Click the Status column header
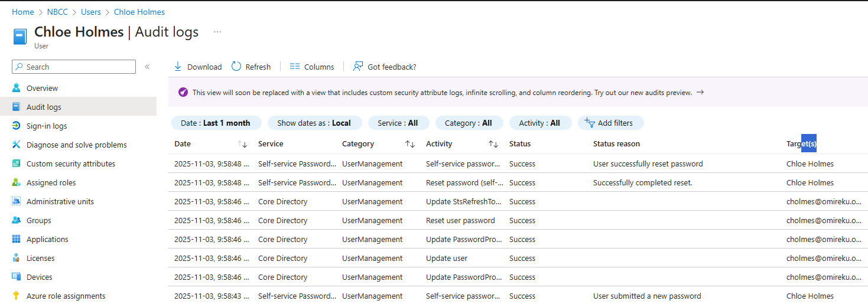The image size is (868, 304). click(520, 143)
